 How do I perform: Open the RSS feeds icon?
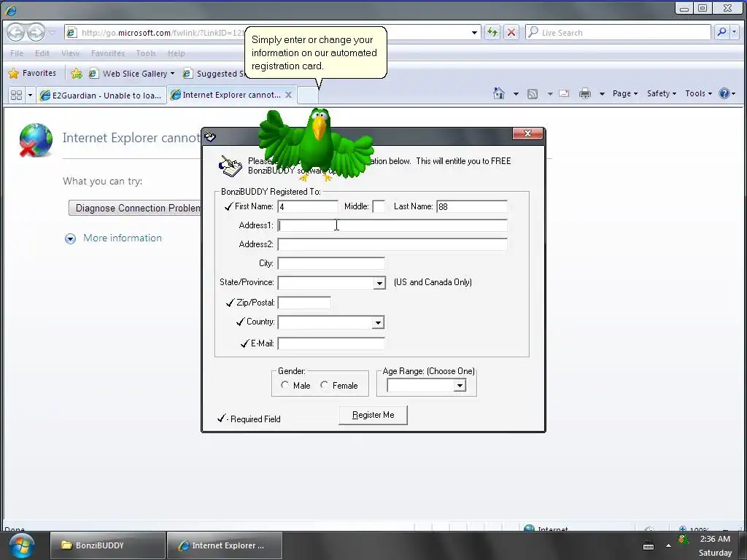click(533, 94)
